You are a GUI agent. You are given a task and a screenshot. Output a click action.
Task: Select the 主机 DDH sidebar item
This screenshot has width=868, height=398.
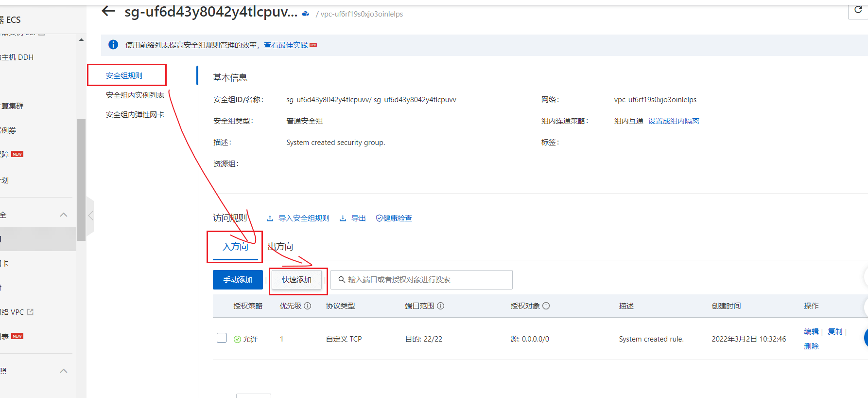click(17, 57)
